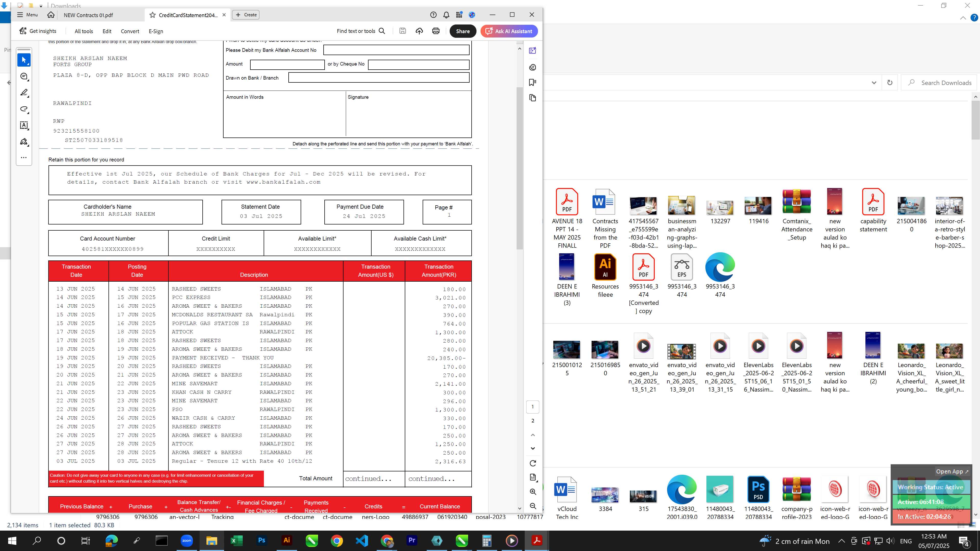
Task: Zoom out the PDF view
Action: point(533,506)
